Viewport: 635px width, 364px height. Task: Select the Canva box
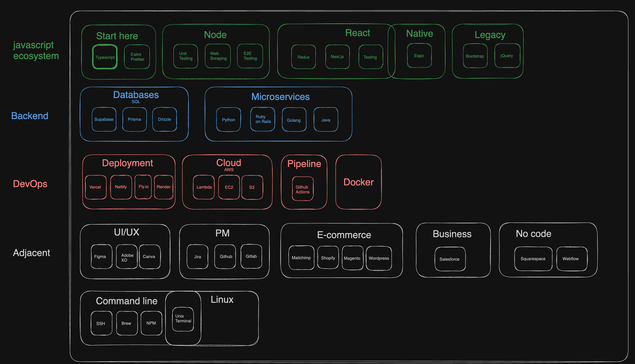point(150,257)
